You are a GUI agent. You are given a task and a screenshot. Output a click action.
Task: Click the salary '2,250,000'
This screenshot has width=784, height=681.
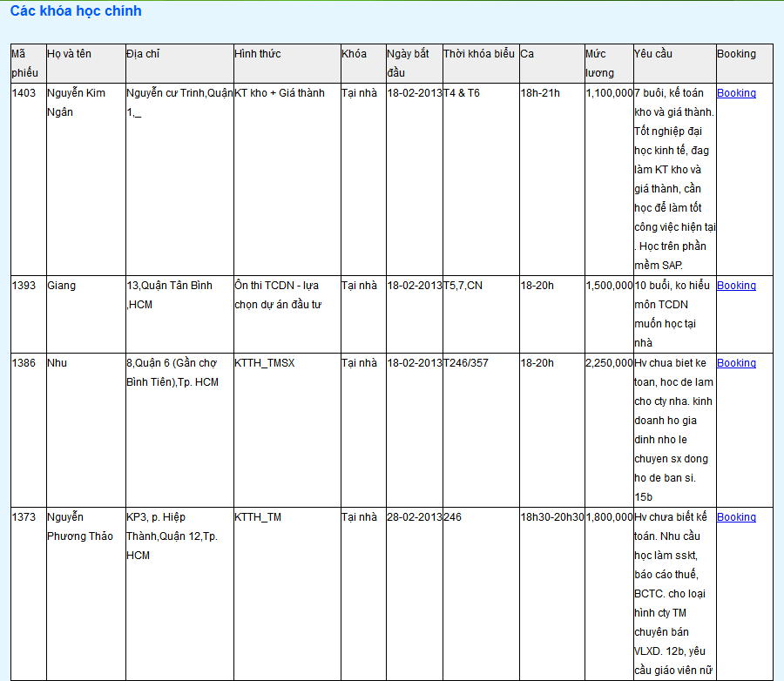click(x=610, y=363)
